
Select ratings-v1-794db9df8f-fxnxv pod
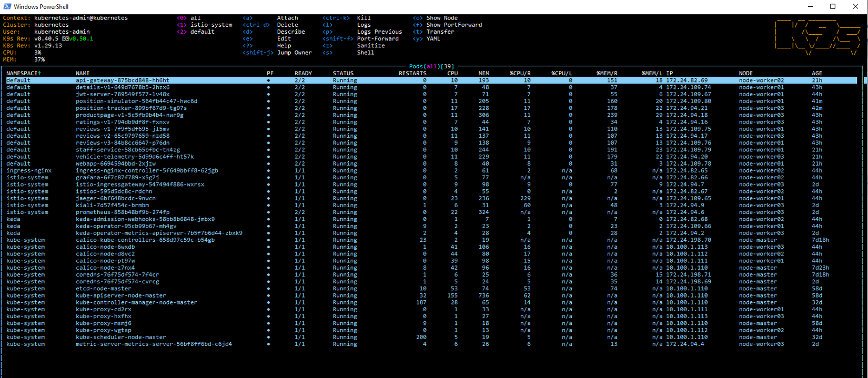point(123,122)
